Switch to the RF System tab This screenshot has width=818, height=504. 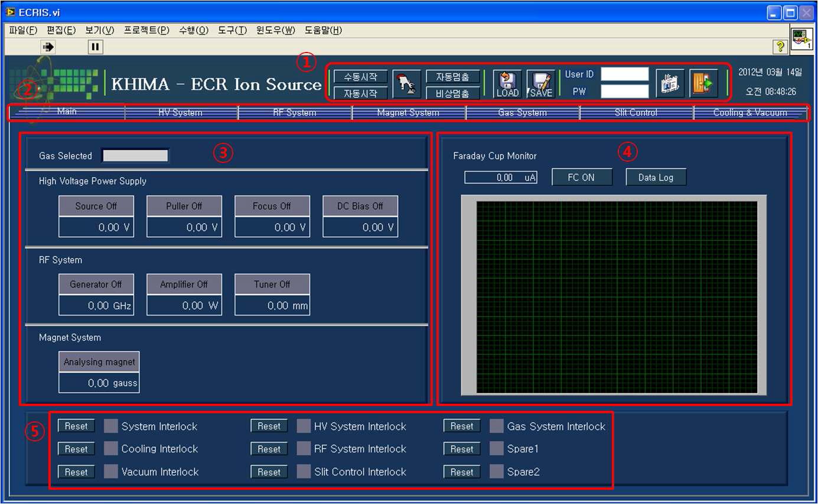(x=295, y=112)
